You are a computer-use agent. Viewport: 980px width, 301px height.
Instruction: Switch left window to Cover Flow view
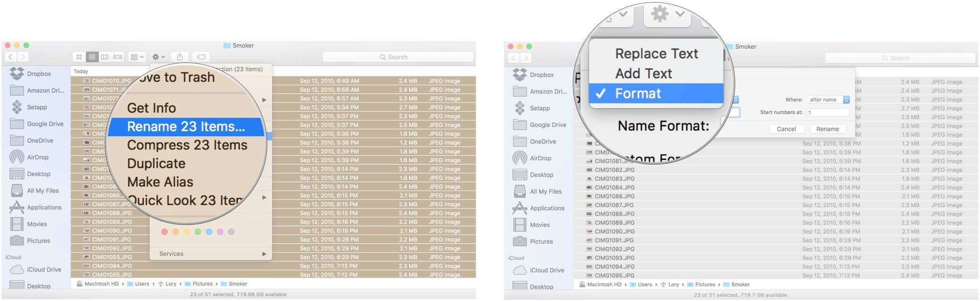click(118, 57)
